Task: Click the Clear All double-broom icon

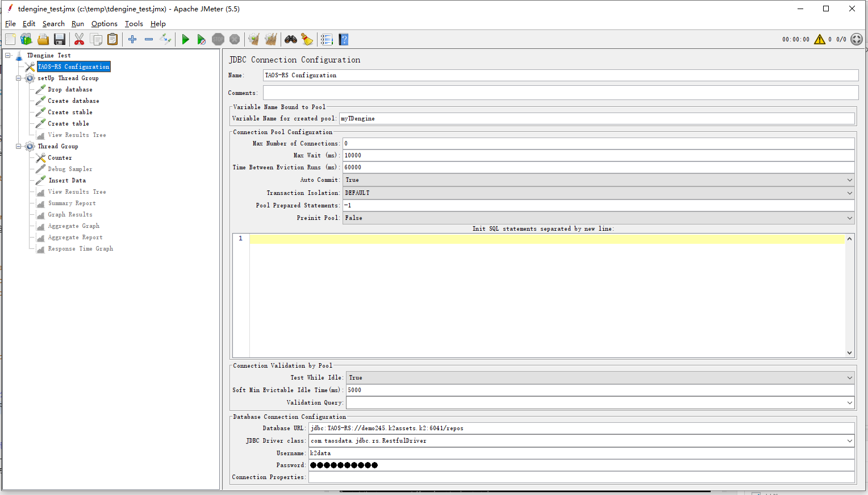Action: 271,39
